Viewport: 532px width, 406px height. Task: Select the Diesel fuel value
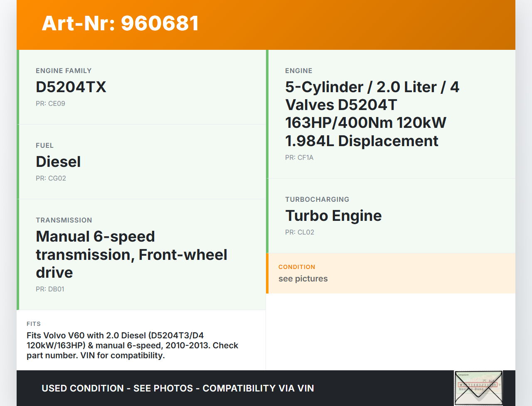pyautogui.click(x=58, y=162)
